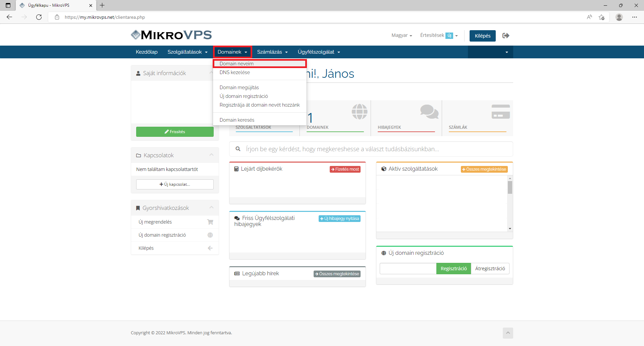The height and width of the screenshot is (346, 644).
Task: Click the domain name input in Új domain regisztráció
Action: [408, 269]
